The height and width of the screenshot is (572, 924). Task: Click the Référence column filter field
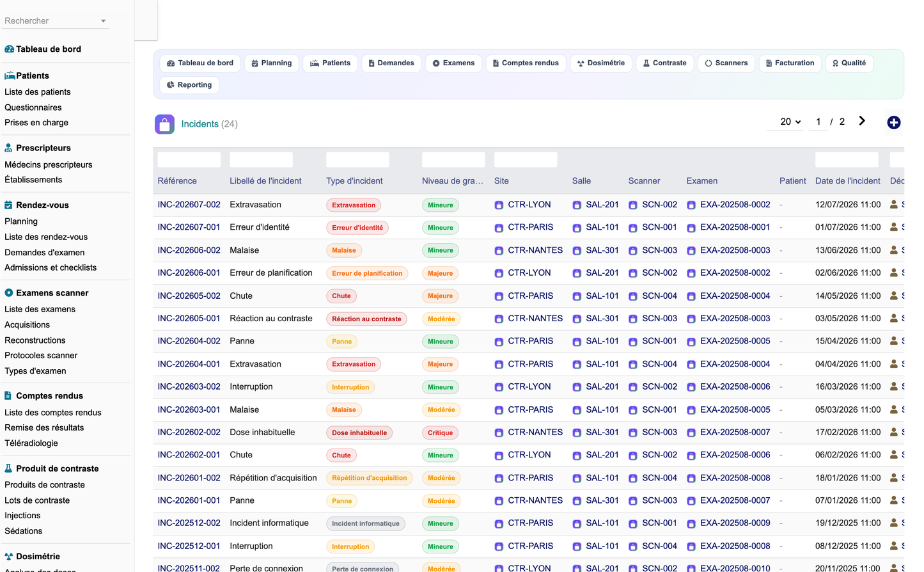189,160
